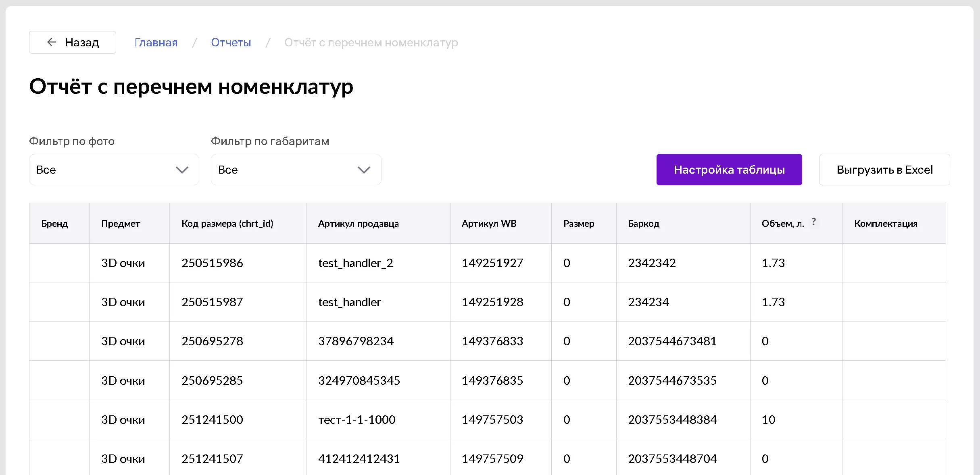Click the Комплектация column header
This screenshot has height=475, width=980.
[885, 224]
